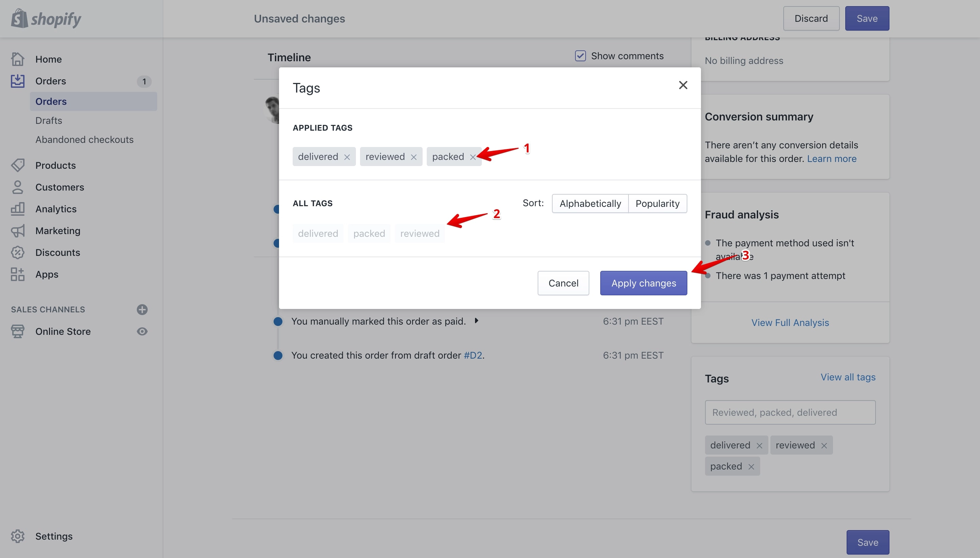
Task: Remove 'packed' tag in sidebar Tags card
Action: click(x=751, y=467)
